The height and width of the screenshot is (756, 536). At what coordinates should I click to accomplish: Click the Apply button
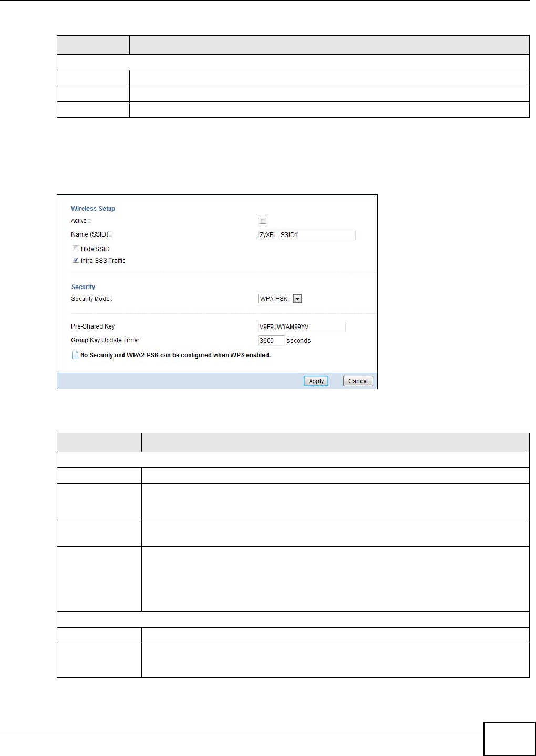point(316,381)
